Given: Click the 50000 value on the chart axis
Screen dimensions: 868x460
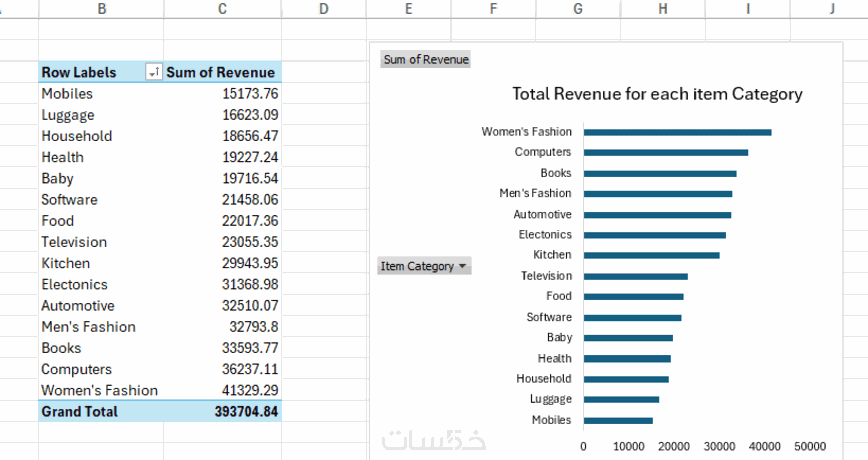Looking at the screenshot, I should pos(810,446).
